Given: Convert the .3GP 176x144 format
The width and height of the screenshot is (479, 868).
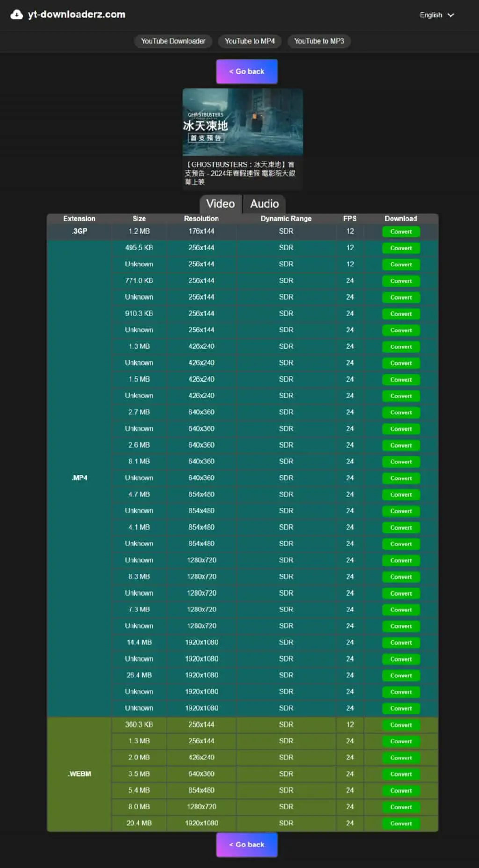Looking at the screenshot, I should coord(401,232).
